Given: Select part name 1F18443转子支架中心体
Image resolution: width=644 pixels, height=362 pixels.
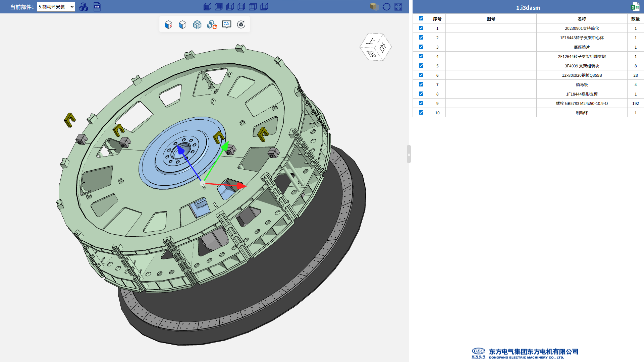Looking at the screenshot, I should coord(582,38).
